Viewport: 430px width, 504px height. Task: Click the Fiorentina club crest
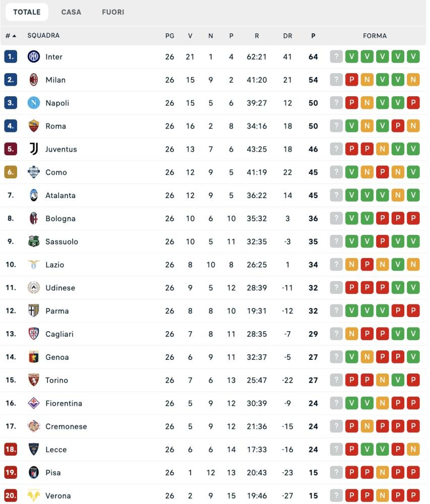pos(33,403)
